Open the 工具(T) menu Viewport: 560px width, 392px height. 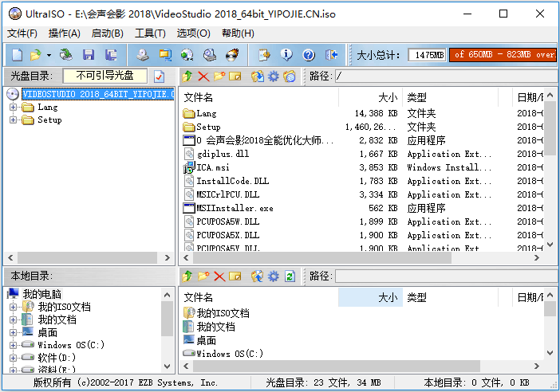pos(150,33)
